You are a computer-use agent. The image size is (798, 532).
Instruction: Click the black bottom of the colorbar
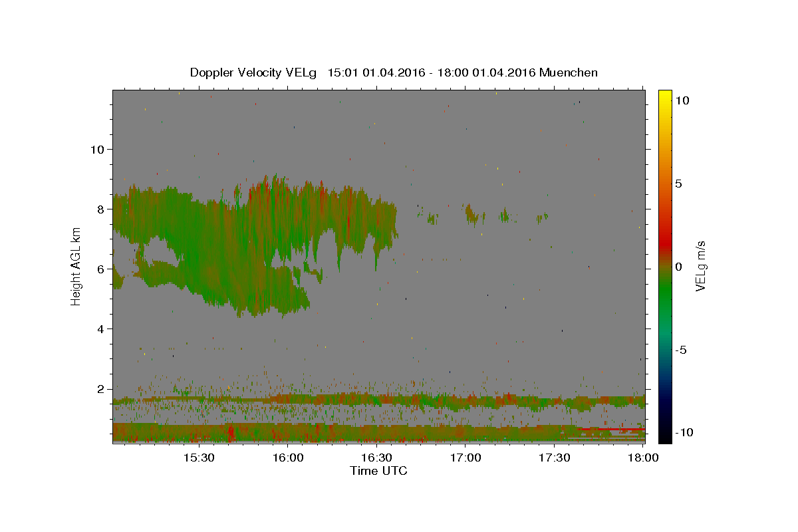pyautogui.click(x=664, y=438)
